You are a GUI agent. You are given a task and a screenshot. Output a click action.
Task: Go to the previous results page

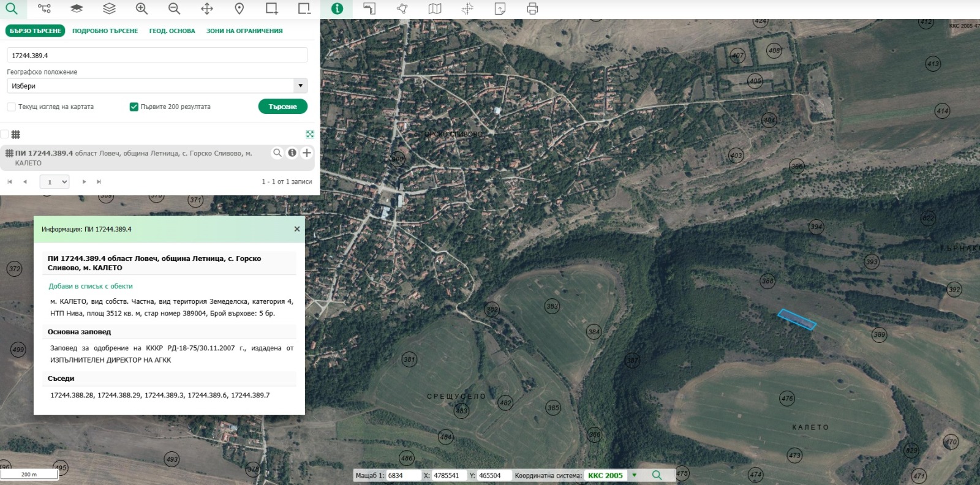point(25,182)
